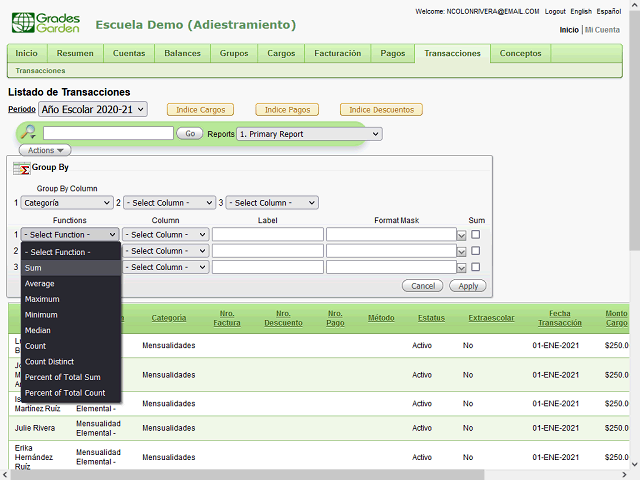Image resolution: width=640 pixels, height=480 pixels.
Task: Open Group By Column 3 select dropdown
Action: click(272, 203)
